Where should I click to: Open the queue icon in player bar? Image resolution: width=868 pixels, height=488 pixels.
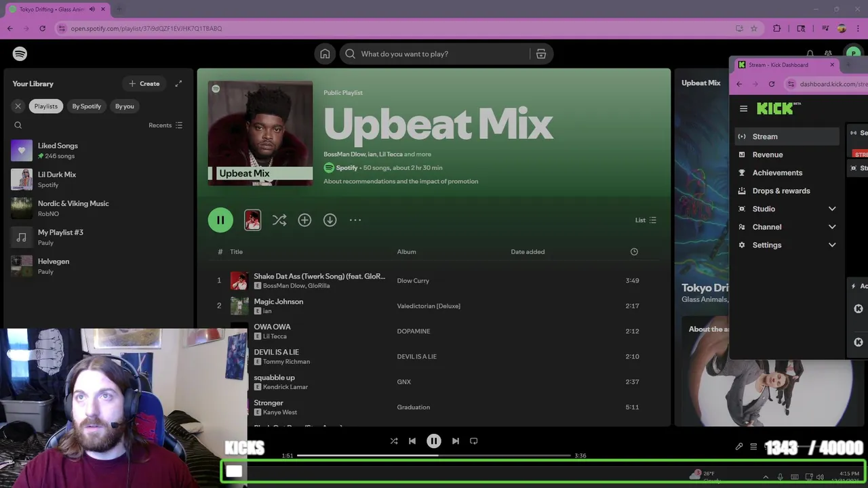(753, 447)
